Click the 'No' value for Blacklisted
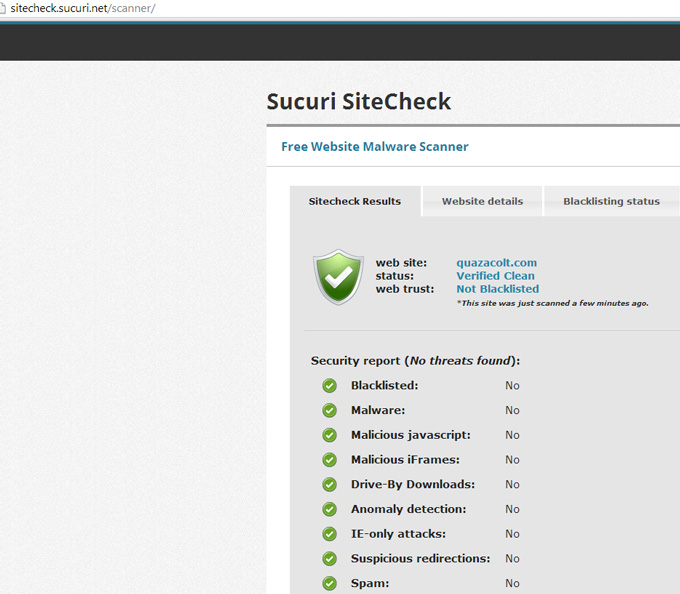Viewport: 680px width, 594px height. click(512, 385)
